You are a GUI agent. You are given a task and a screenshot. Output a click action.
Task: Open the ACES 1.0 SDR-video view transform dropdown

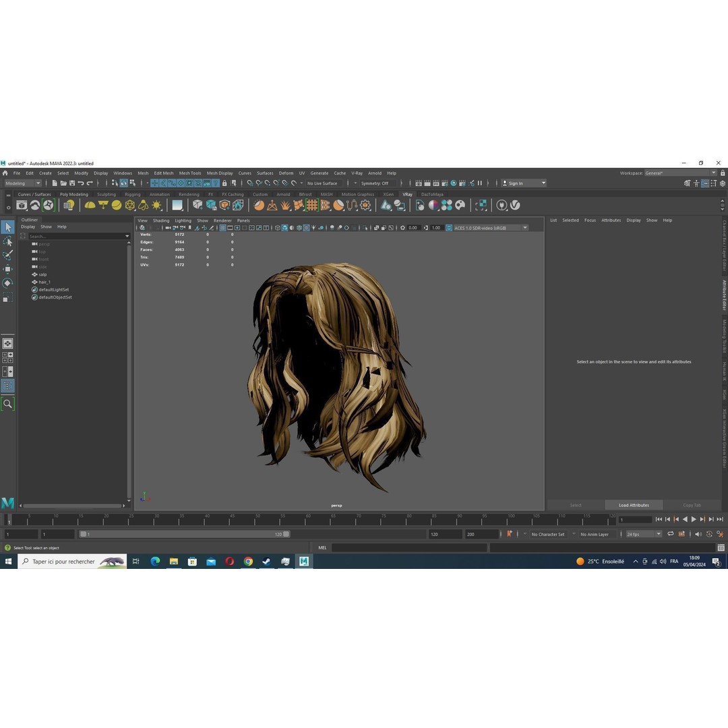(x=490, y=228)
